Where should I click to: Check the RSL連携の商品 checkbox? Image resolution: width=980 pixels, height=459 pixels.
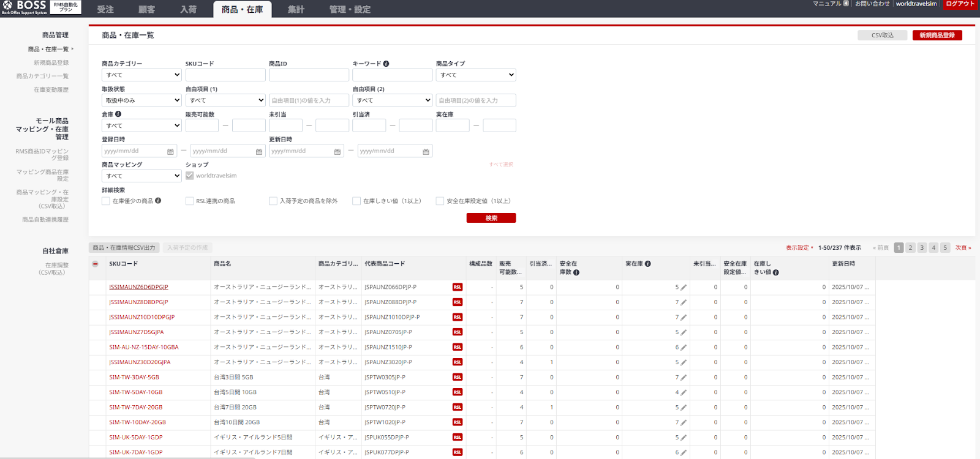(x=190, y=201)
